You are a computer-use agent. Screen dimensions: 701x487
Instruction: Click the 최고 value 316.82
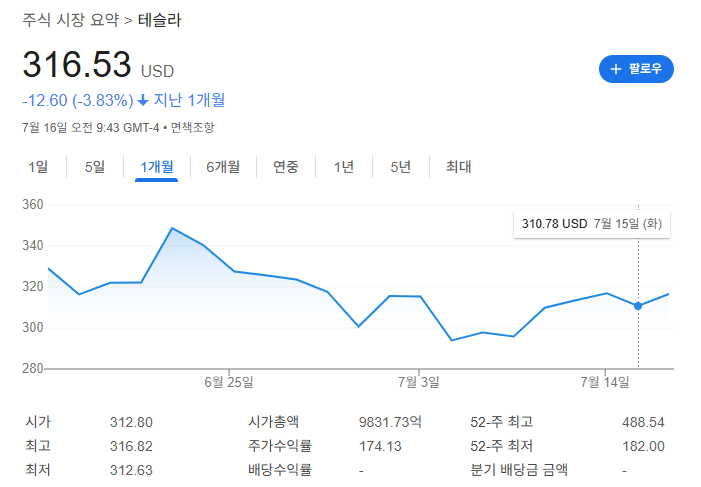pyautogui.click(x=131, y=446)
